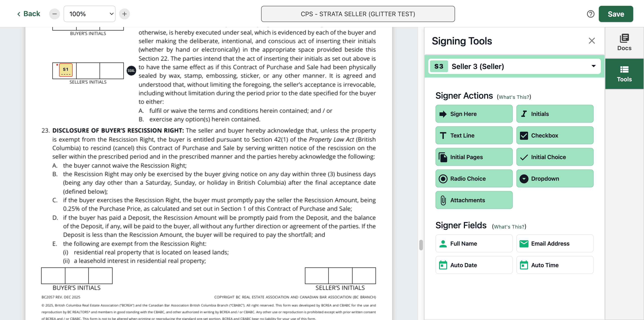Open the Seller 3 (Seller) signer dropdown
This screenshot has width=644, height=320.
click(x=515, y=66)
